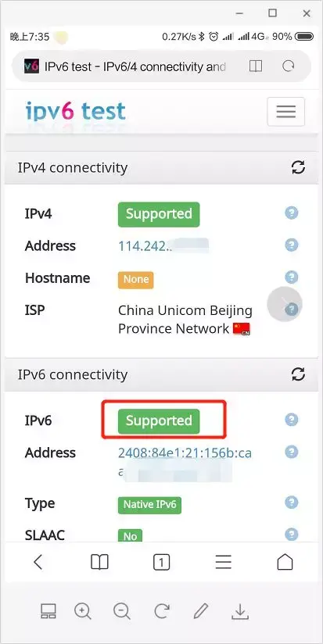Tap the browser reload icon in address bar
Viewport: 323px width, 644px height.
(x=289, y=66)
